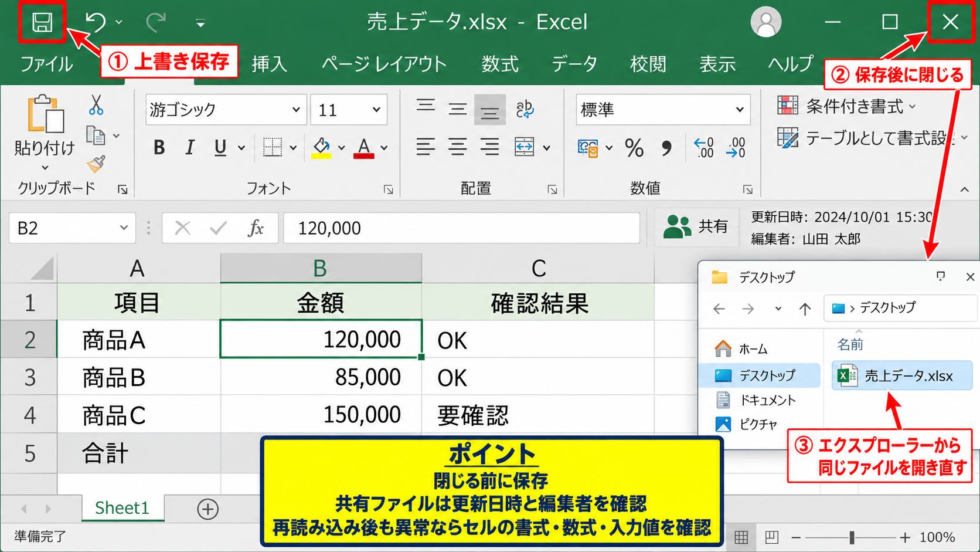Collapse the ribbon with the chevron
Screen dimensions: 980x552
pos(965,189)
